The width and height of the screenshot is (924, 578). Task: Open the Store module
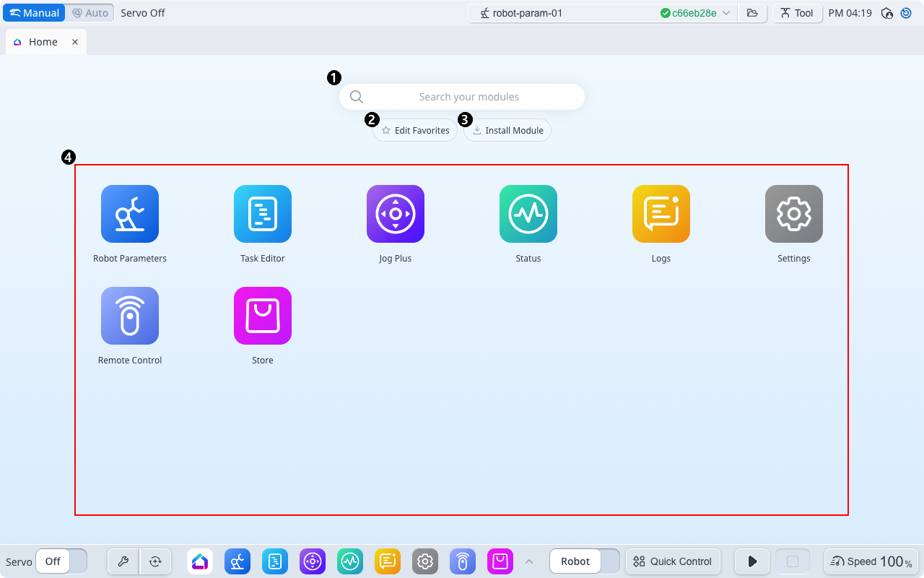(263, 316)
